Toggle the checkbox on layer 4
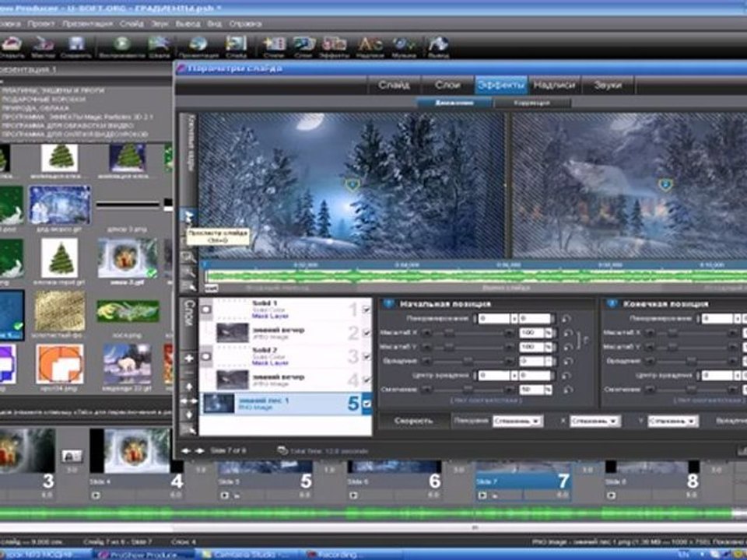The width and height of the screenshot is (747, 560). click(x=366, y=380)
